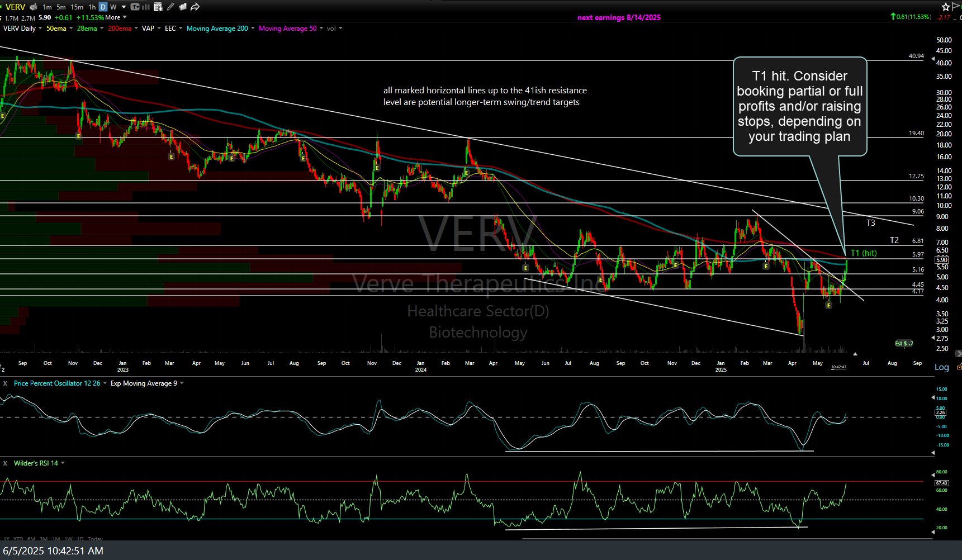Select the pencil drawing tool icon
This screenshot has height=560, width=962.
point(169,7)
